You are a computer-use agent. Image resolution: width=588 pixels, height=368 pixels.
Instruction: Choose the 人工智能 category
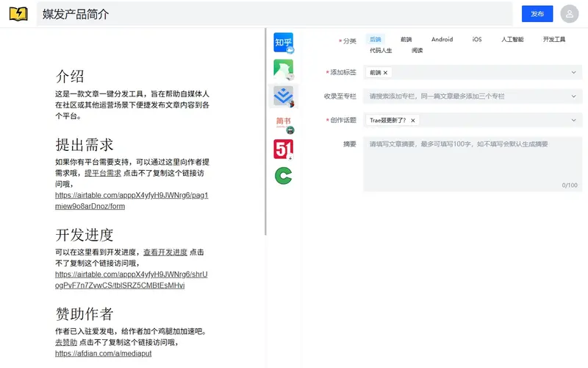[512, 39]
